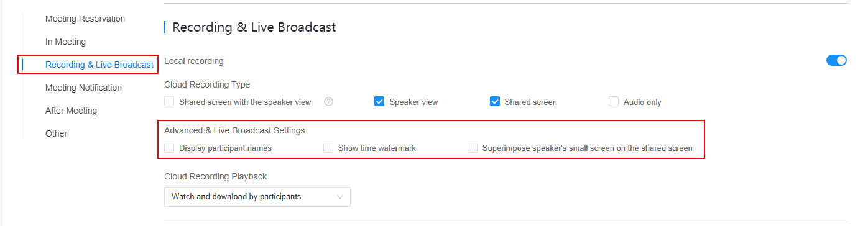Enable Superimpose speaker's small screen option
The image size is (868, 226).
click(473, 148)
